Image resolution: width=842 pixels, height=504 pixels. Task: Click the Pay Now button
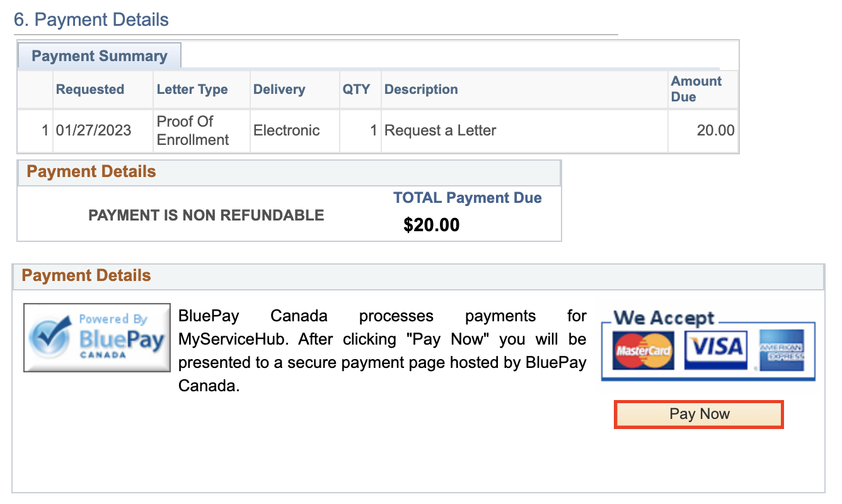698,415
